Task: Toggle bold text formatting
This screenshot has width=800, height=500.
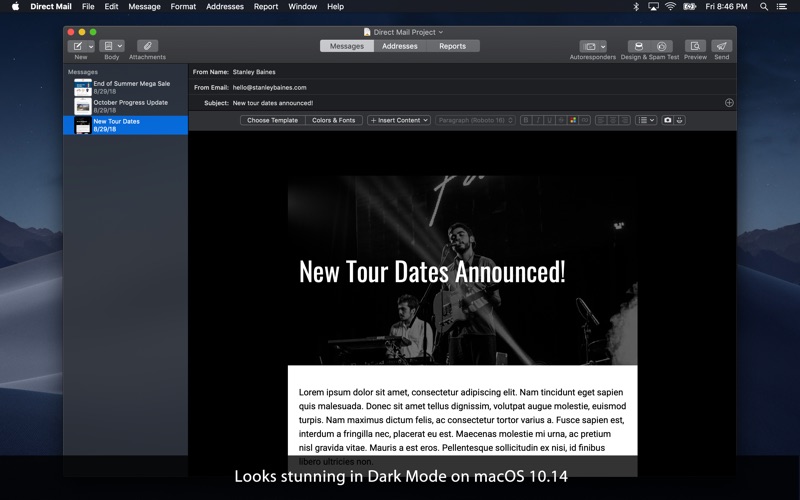Action: (x=526, y=120)
